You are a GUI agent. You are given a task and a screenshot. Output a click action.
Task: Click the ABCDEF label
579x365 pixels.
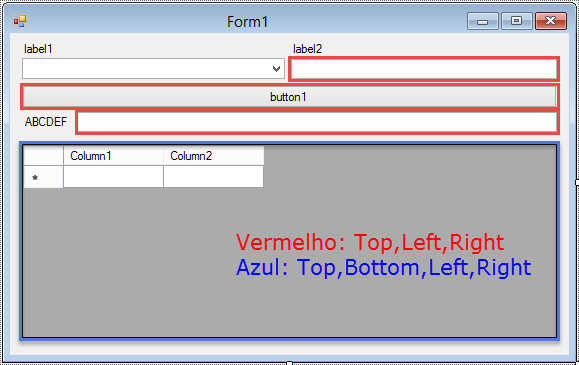pyautogui.click(x=46, y=122)
